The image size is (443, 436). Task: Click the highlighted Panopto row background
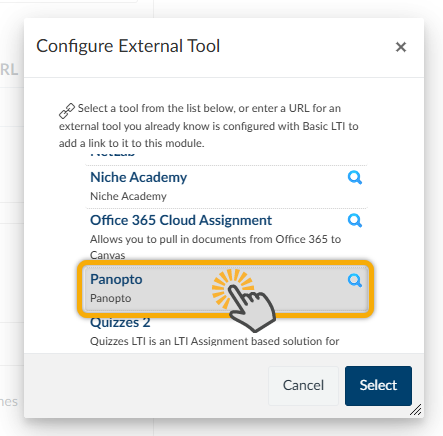[x=226, y=289]
